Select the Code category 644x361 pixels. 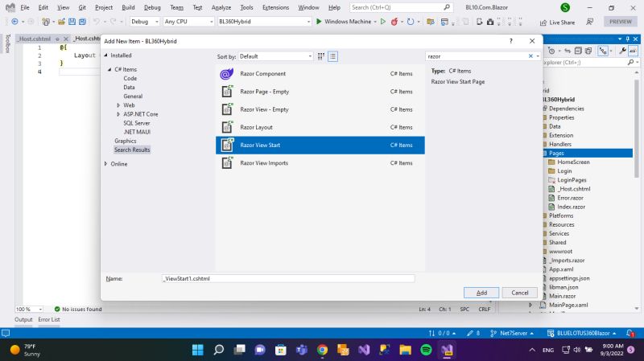(130, 78)
